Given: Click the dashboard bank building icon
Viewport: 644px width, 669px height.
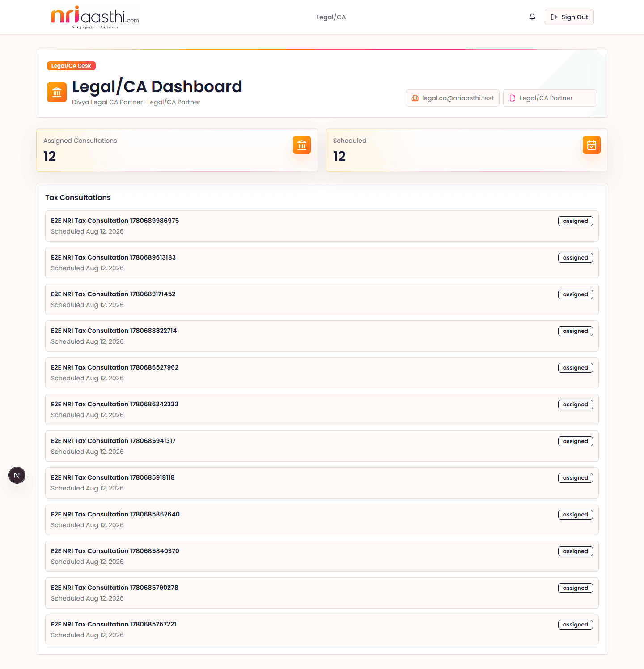Looking at the screenshot, I should point(57,92).
